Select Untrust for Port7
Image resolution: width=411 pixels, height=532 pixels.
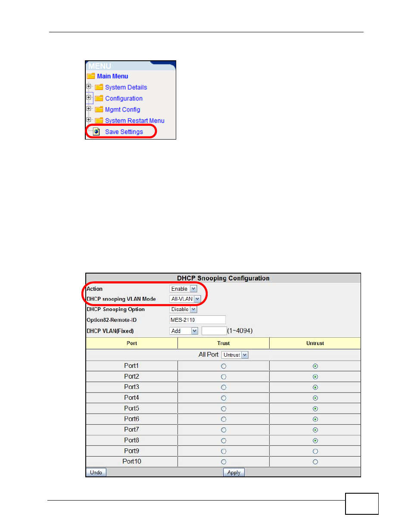(x=315, y=430)
